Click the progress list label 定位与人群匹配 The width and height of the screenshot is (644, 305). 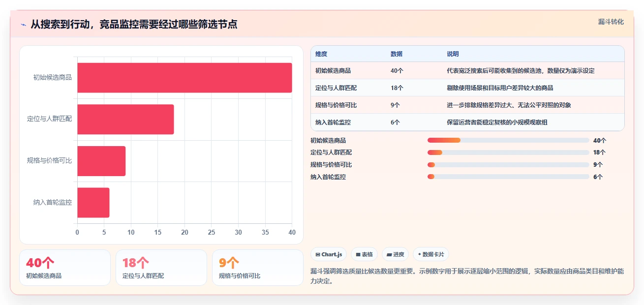coord(331,152)
